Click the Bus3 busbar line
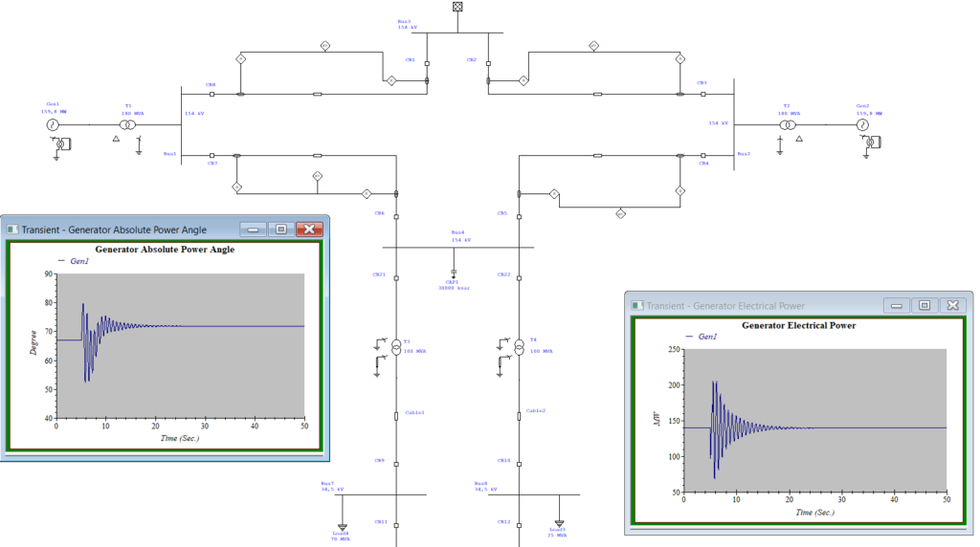The height and width of the screenshot is (547, 980). click(457, 33)
